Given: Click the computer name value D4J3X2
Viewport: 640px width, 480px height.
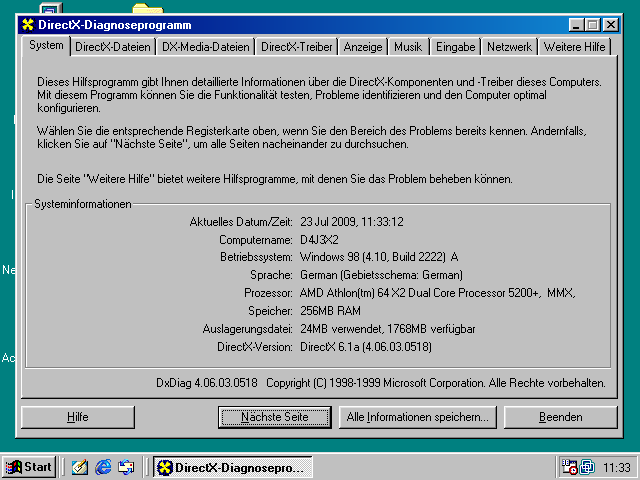Looking at the screenshot, I should coord(319,240).
